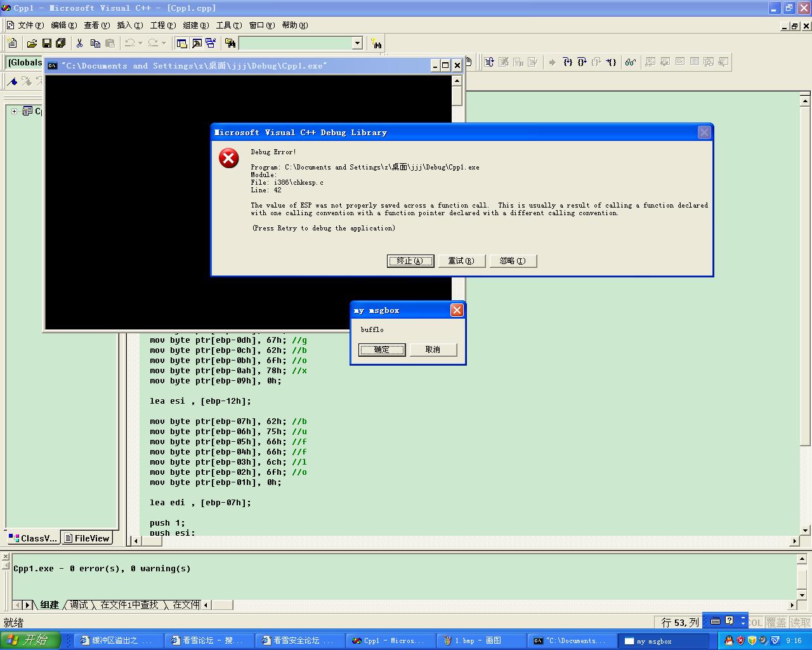Click the code editor vertical scrollbar down arrow
The height and width of the screenshot is (650, 812).
coord(806,530)
